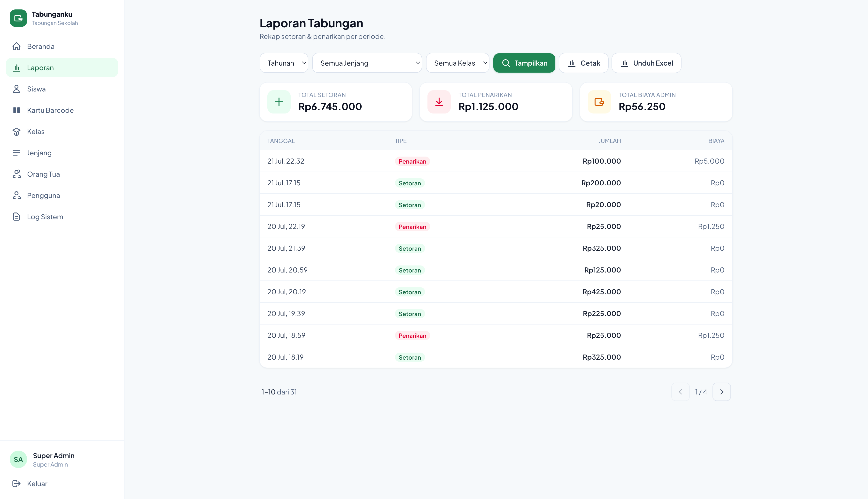Click the Tabunganku wallet logo icon

[18, 18]
